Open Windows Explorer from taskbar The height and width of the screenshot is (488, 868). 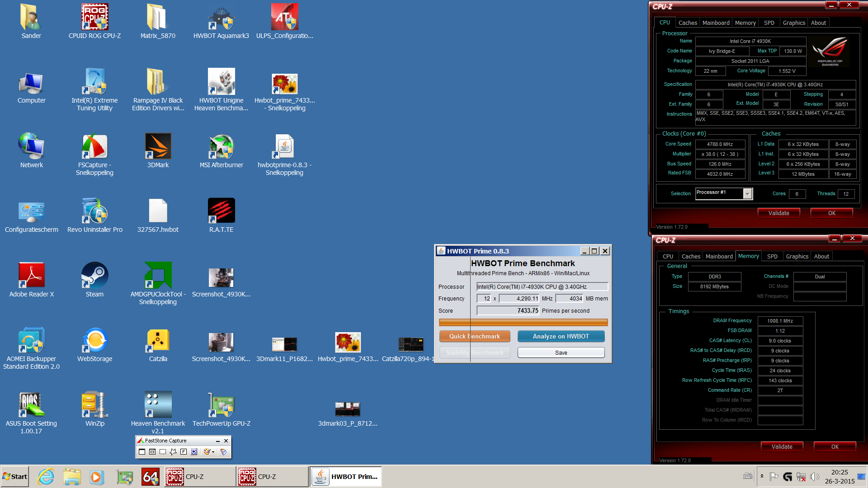tap(71, 477)
